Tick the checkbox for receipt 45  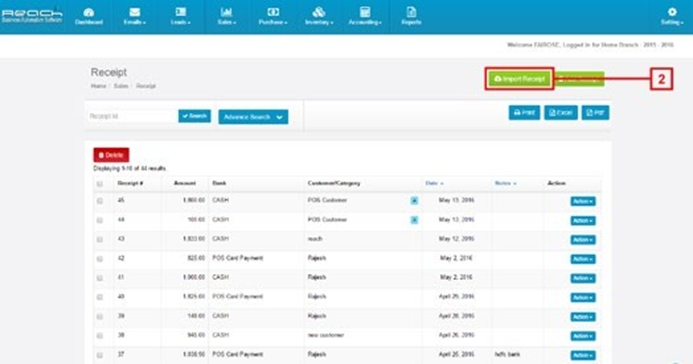[100, 201]
